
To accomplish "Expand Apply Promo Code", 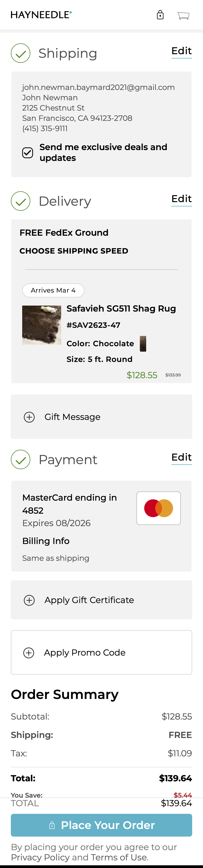I will tap(84, 653).
